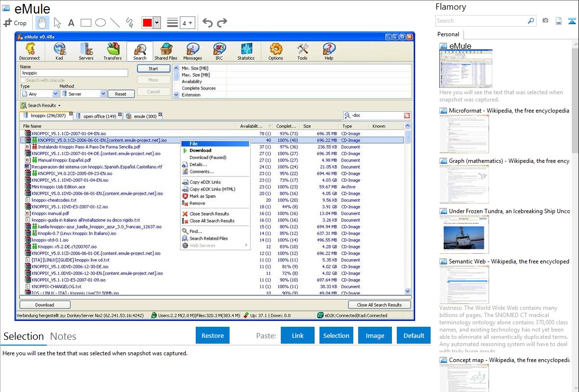Image resolution: width=579 pixels, height=392 pixels.
Task: Pick the freehand drawing tool
Action: [130, 23]
